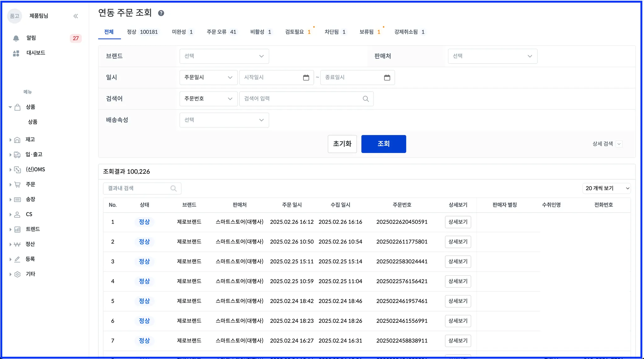Click the 재고 warehouse icon
Viewport: 644px width, 359px height.
coord(17,140)
